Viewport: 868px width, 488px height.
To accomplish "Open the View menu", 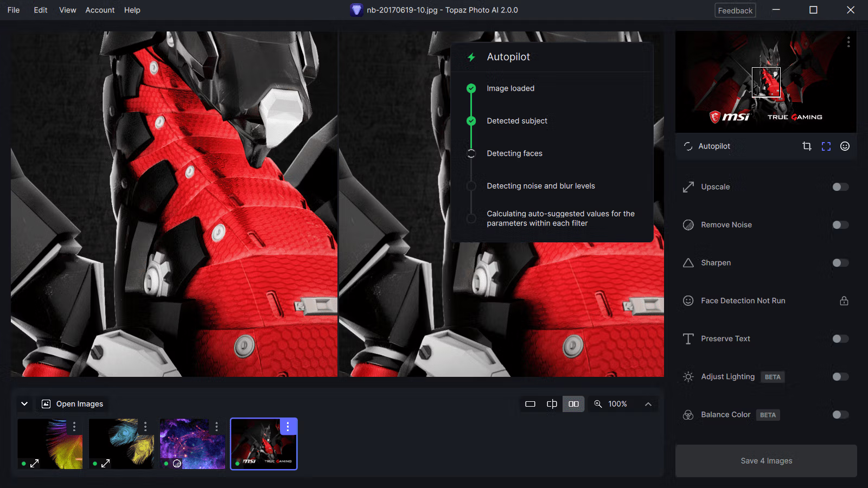I will [x=68, y=10].
